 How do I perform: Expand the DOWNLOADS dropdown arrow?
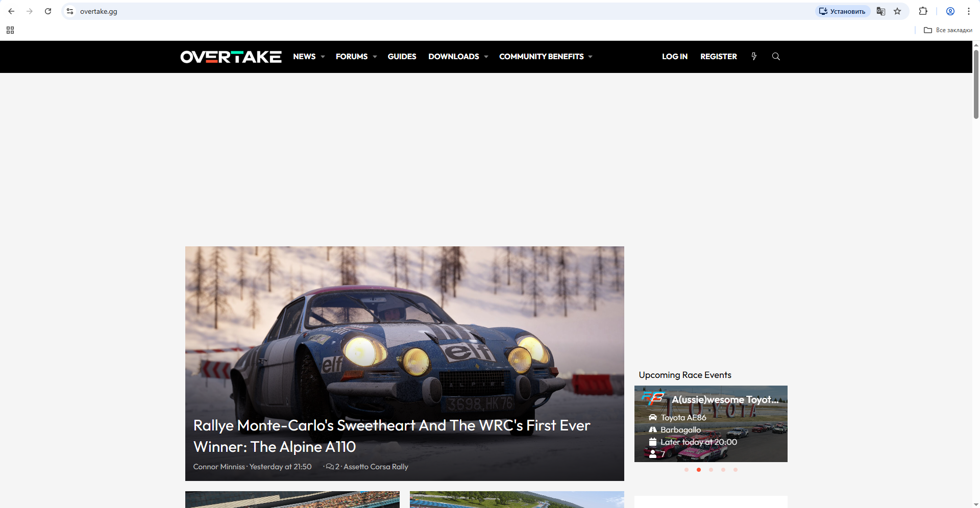(486, 57)
